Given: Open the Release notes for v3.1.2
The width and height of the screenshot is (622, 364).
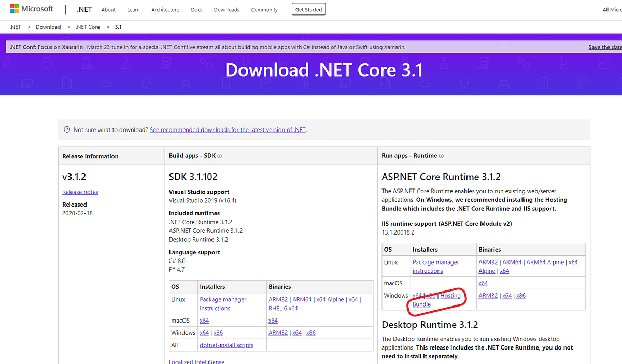Looking at the screenshot, I should 80,192.
